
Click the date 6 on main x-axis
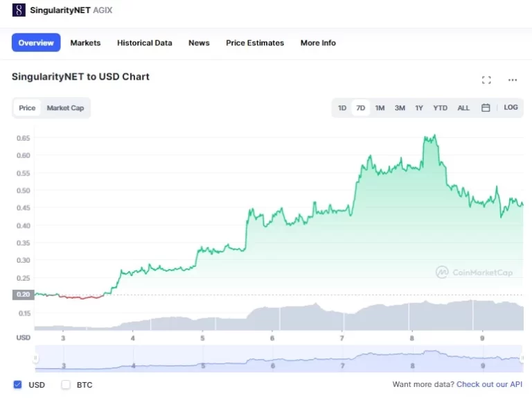272,338
